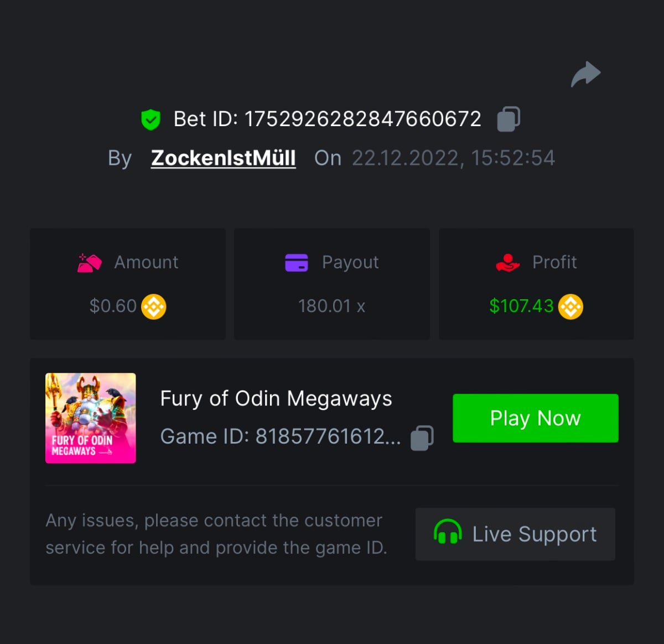Click the truncated Game ID text
This screenshot has width=664, height=644.
click(280, 437)
